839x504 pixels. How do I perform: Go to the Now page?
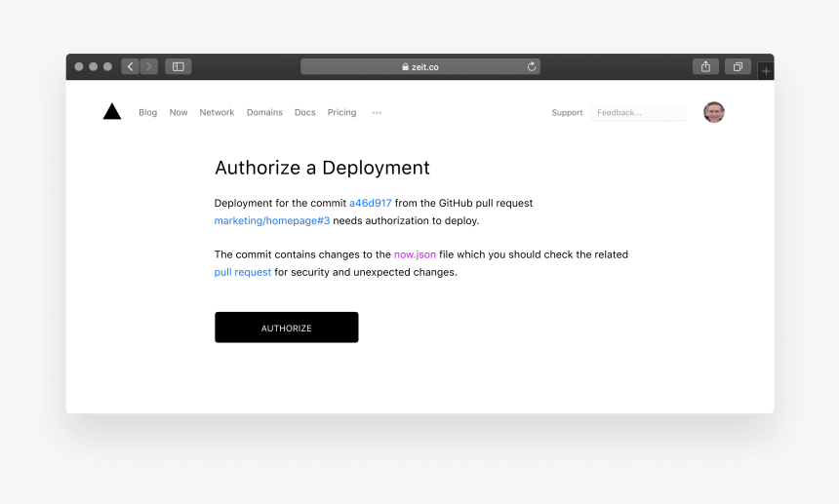179,113
